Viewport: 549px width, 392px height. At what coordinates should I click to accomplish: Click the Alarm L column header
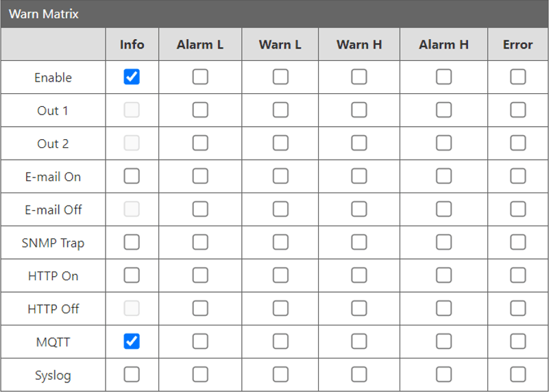(x=200, y=45)
